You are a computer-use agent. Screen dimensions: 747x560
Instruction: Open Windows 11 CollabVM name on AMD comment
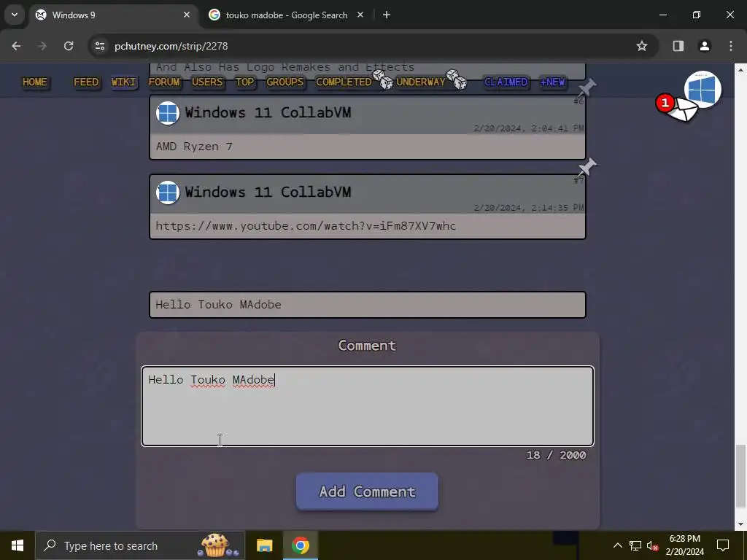tap(268, 113)
